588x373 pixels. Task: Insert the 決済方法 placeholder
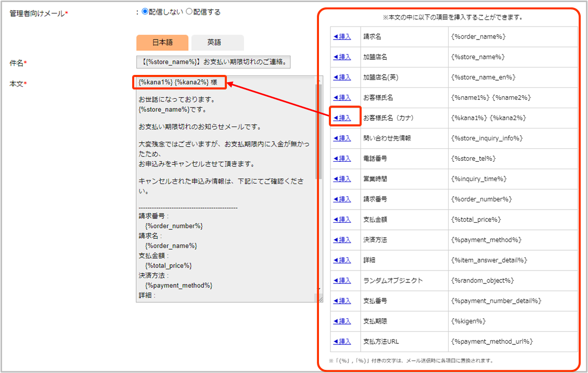click(x=342, y=240)
